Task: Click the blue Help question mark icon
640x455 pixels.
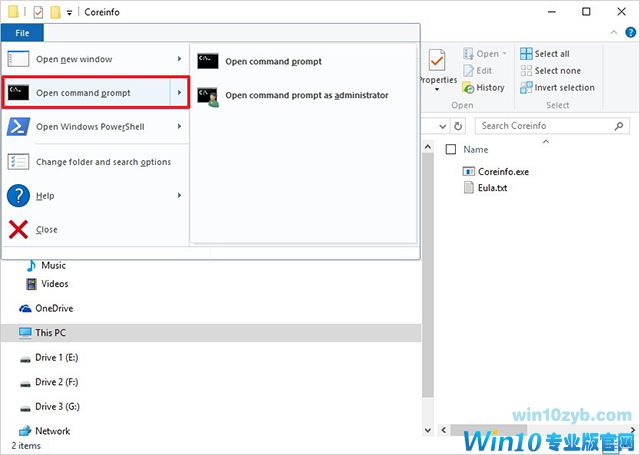Action: point(18,196)
